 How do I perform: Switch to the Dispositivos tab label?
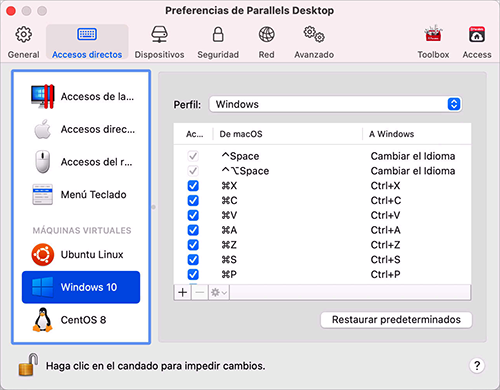(159, 55)
